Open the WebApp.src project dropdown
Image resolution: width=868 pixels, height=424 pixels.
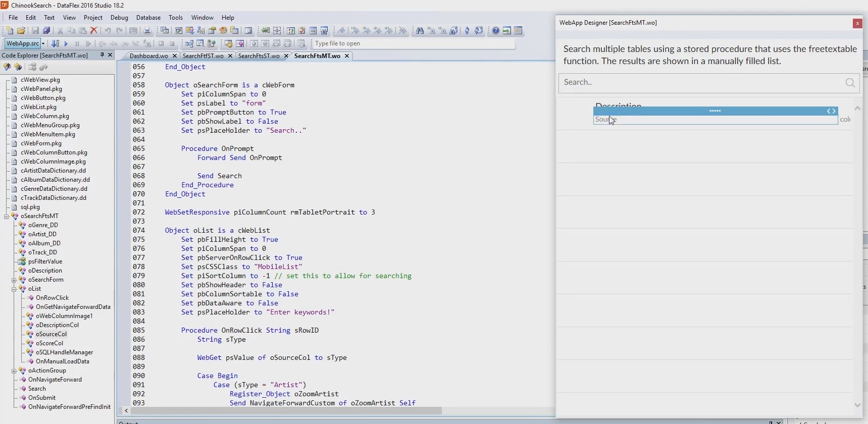(43, 44)
